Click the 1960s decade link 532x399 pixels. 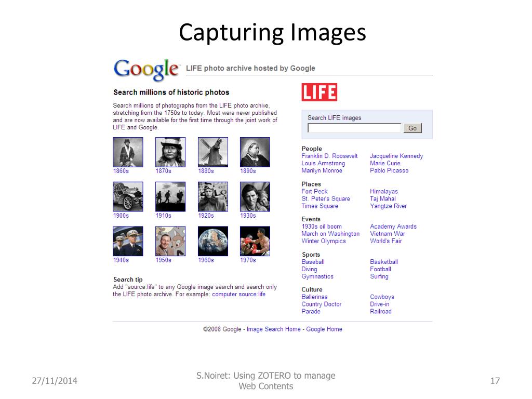coord(206,260)
